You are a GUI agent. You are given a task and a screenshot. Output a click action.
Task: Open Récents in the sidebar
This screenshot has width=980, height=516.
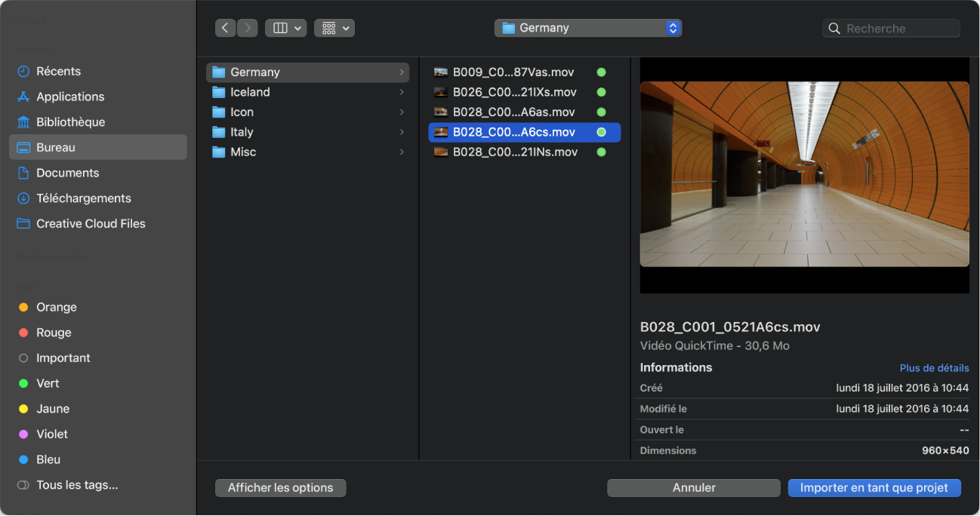(x=58, y=71)
